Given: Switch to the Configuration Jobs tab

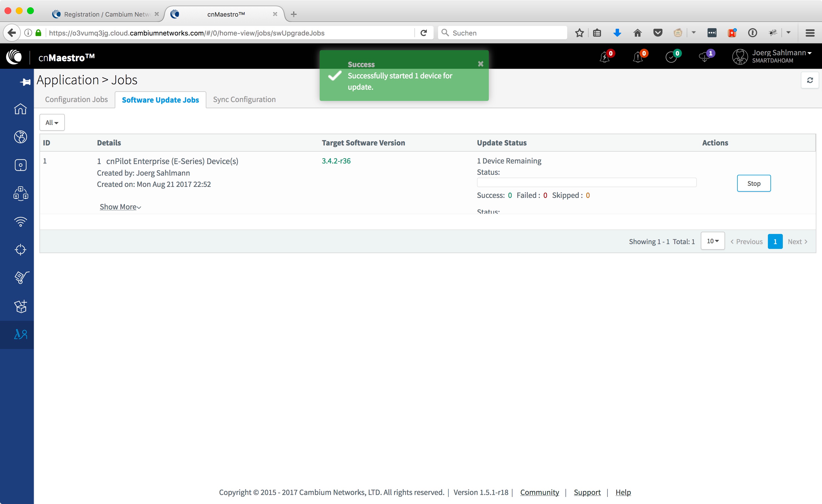Looking at the screenshot, I should (76, 100).
